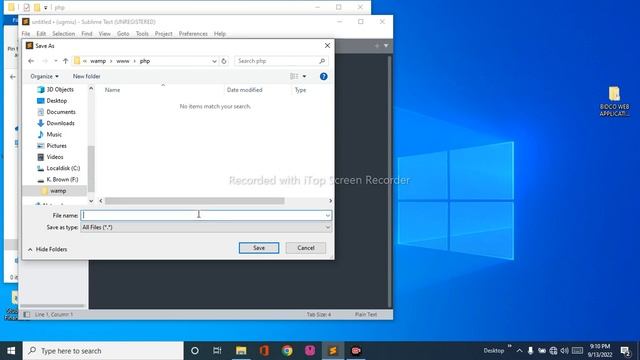640x360 pixels.
Task: Open Sublime Text taskbar icon
Action: tap(333, 351)
